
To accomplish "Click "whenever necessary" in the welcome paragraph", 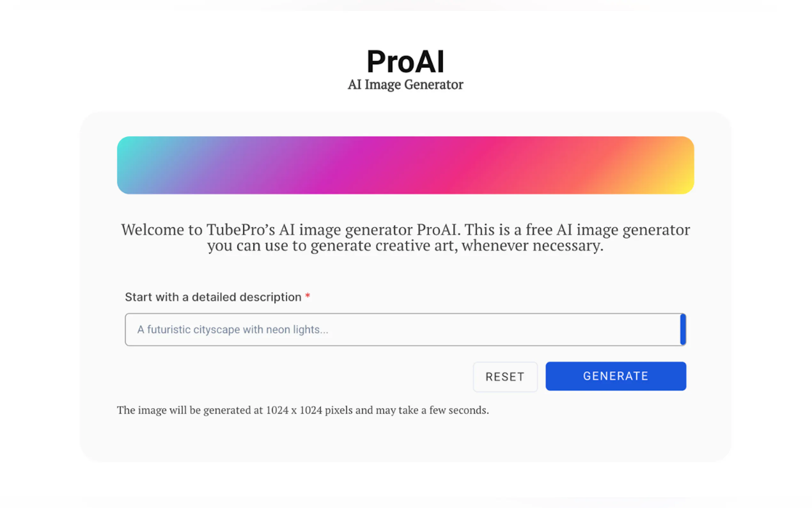I will (x=532, y=246).
